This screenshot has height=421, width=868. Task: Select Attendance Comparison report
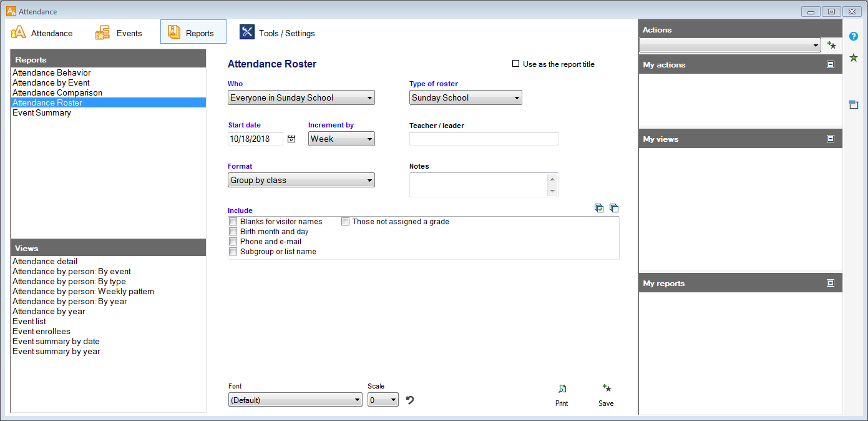[57, 92]
